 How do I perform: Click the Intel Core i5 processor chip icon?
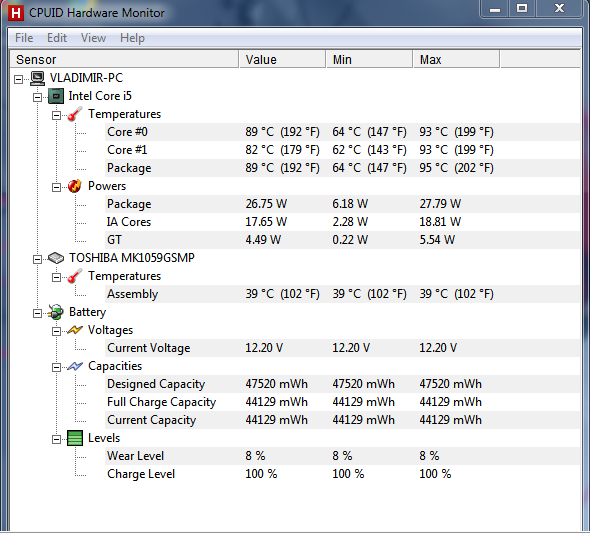click(56, 96)
